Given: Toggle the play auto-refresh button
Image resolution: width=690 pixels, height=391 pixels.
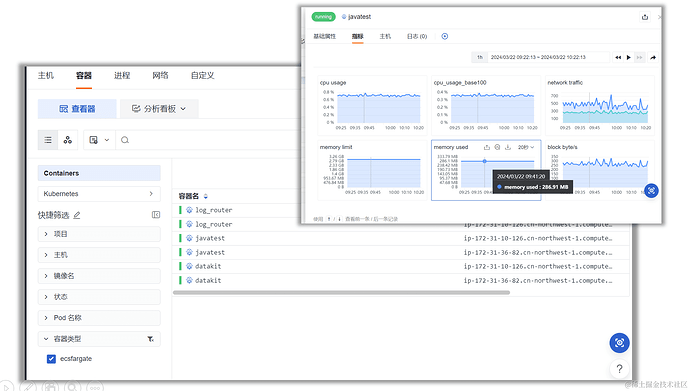Looking at the screenshot, I should (x=629, y=57).
